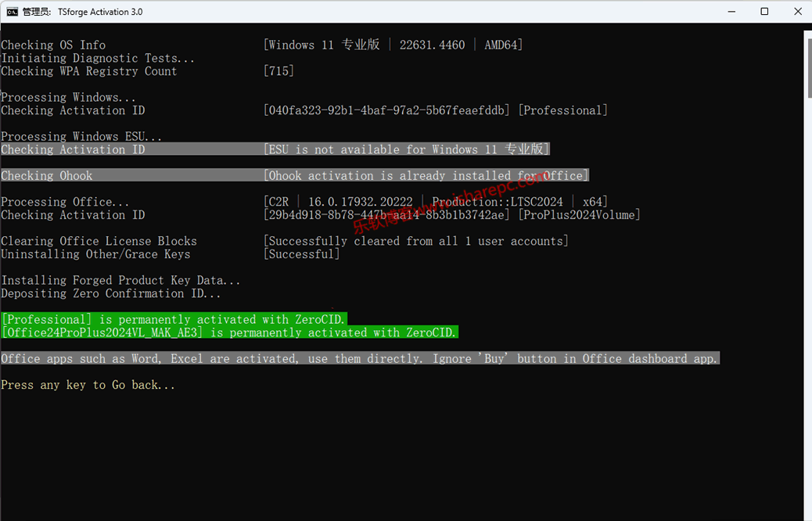Click the '[ProPlus2024Volume]' label
812x521 pixels.
pos(579,215)
